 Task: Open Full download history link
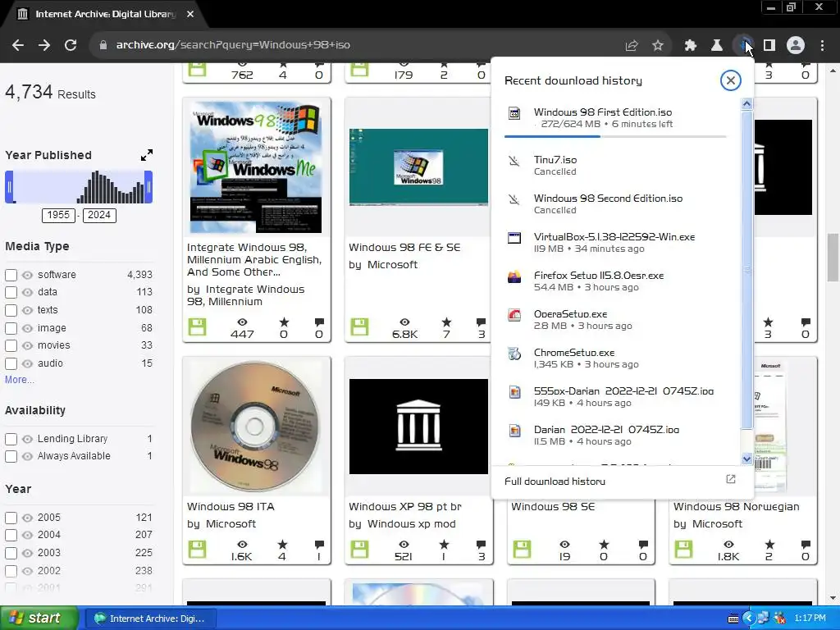tap(555, 481)
